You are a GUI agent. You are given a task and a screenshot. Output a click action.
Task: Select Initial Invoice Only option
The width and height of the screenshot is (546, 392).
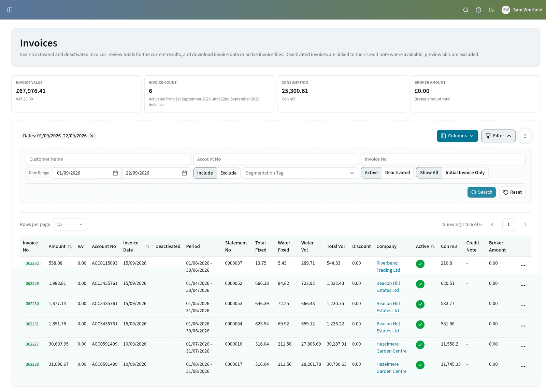pos(465,172)
